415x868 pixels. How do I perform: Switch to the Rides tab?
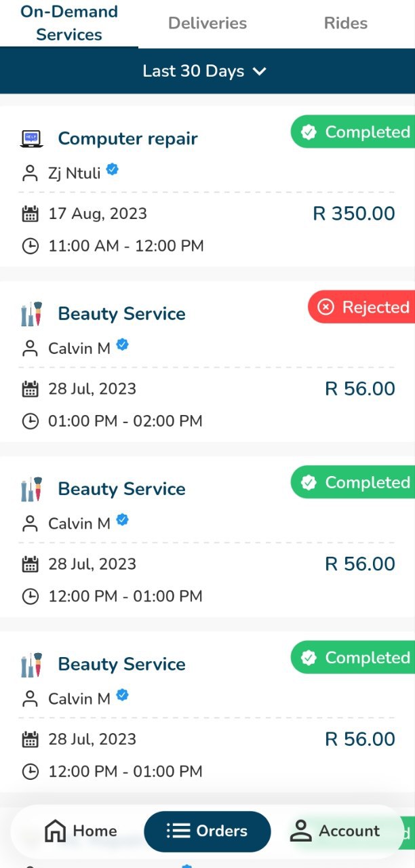[346, 24]
